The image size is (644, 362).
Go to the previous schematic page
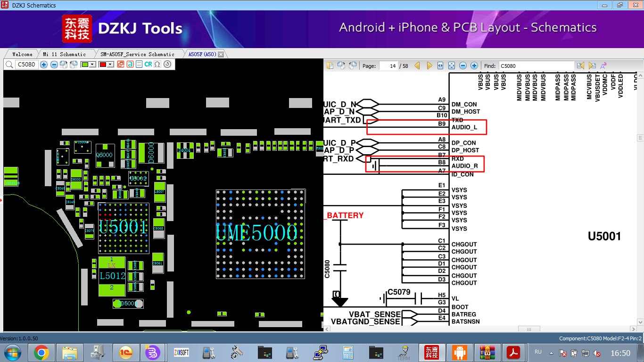(418, 66)
